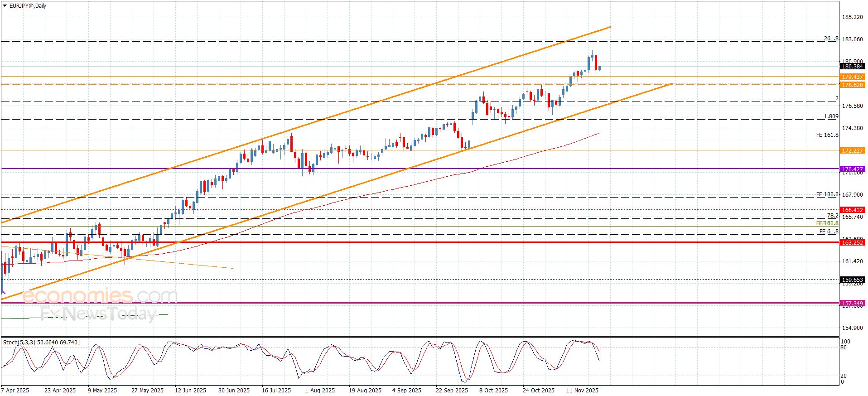Image resolution: width=868 pixels, height=396 pixels.
Task: Select the 4 Sep 2025 date label
Action: 407,391
